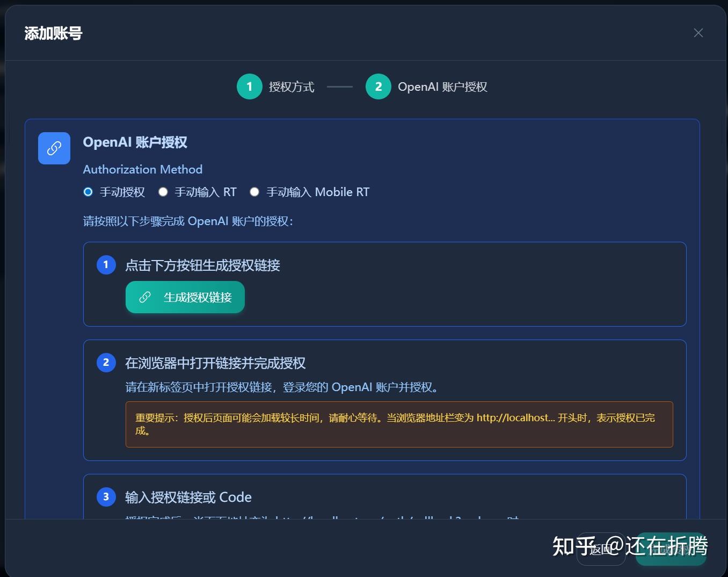Select the 手动授权 radio option

(x=89, y=192)
